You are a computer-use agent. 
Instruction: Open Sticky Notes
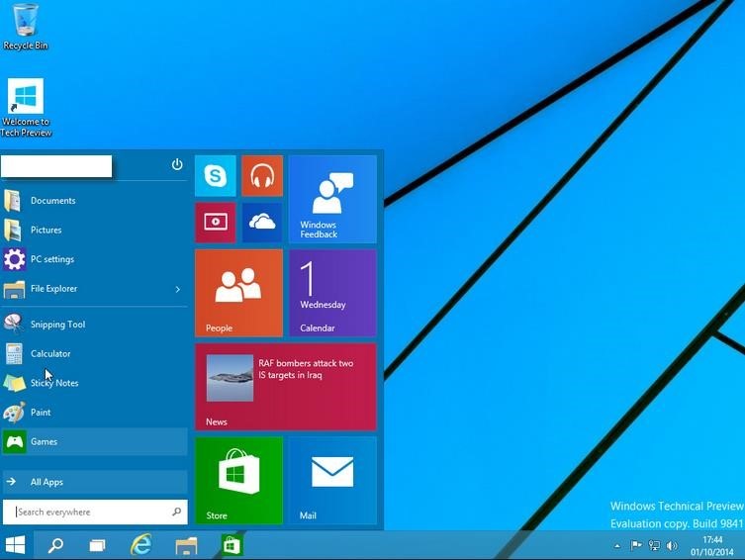pos(95,383)
